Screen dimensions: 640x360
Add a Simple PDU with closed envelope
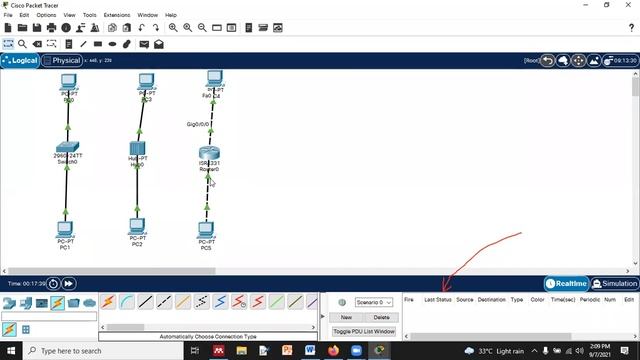[144, 44]
